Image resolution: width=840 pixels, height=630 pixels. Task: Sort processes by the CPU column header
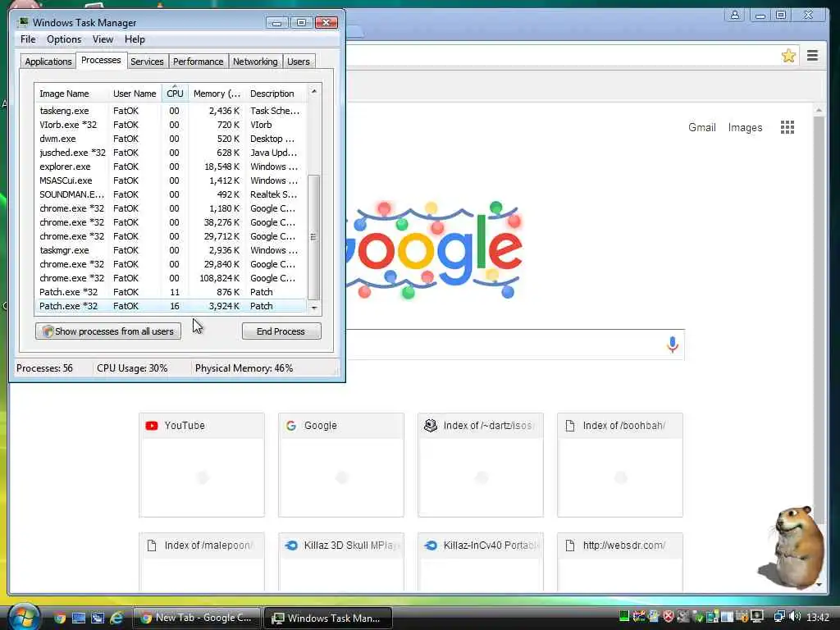(x=175, y=94)
